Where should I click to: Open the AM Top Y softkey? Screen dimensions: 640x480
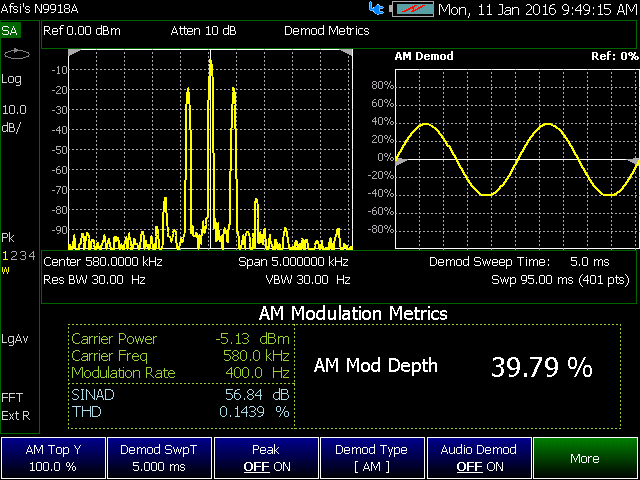tap(53, 458)
